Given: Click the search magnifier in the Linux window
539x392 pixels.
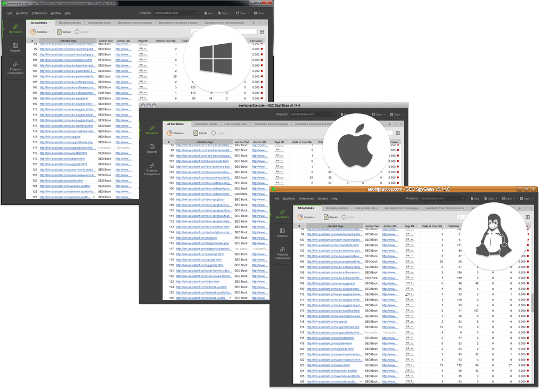Looking at the screenshot, I should (x=459, y=217).
